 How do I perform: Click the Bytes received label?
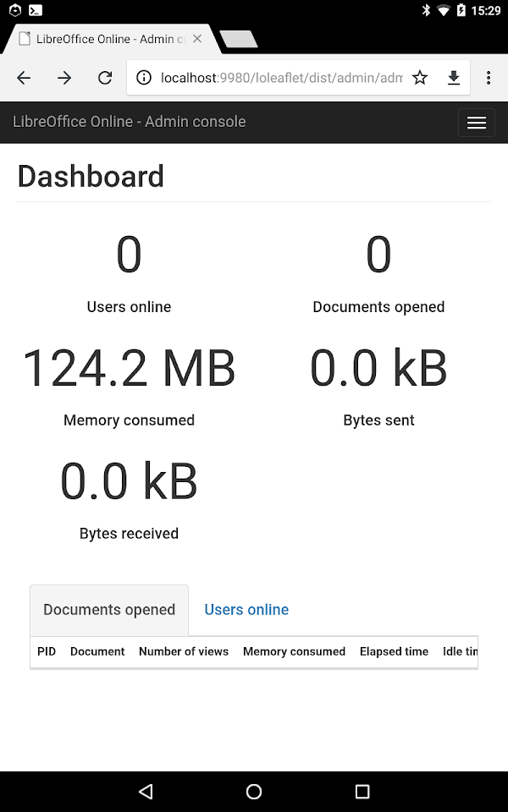click(x=129, y=534)
